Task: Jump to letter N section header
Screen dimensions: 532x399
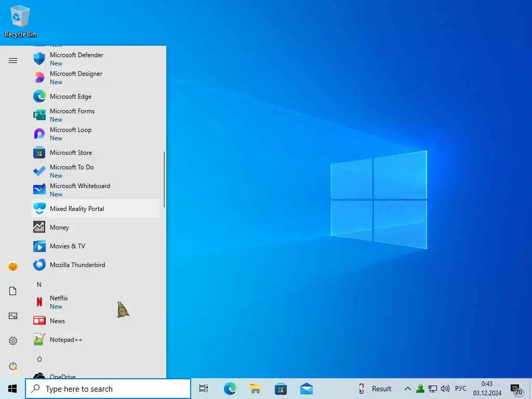Action: 39,284
